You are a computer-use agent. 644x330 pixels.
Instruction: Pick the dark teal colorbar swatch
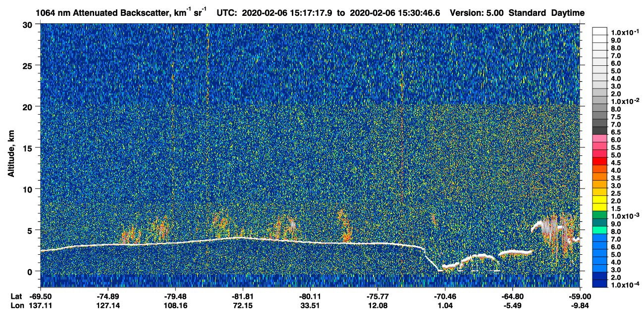pyautogui.click(x=600, y=223)
